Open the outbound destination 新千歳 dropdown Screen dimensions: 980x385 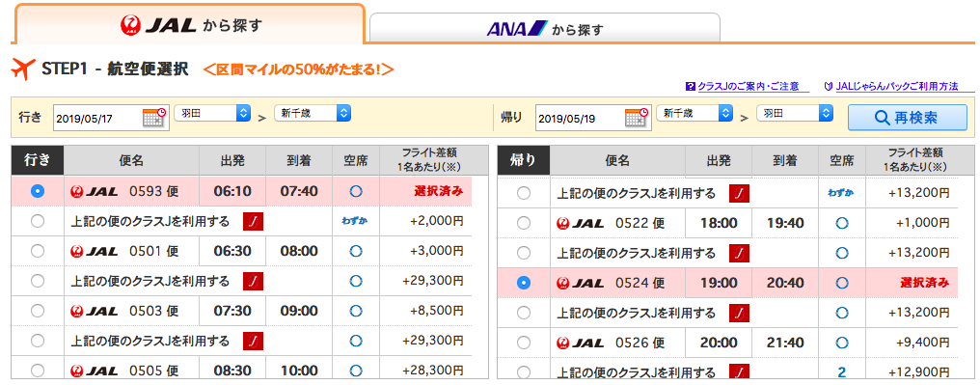click(x=313, y=113)
